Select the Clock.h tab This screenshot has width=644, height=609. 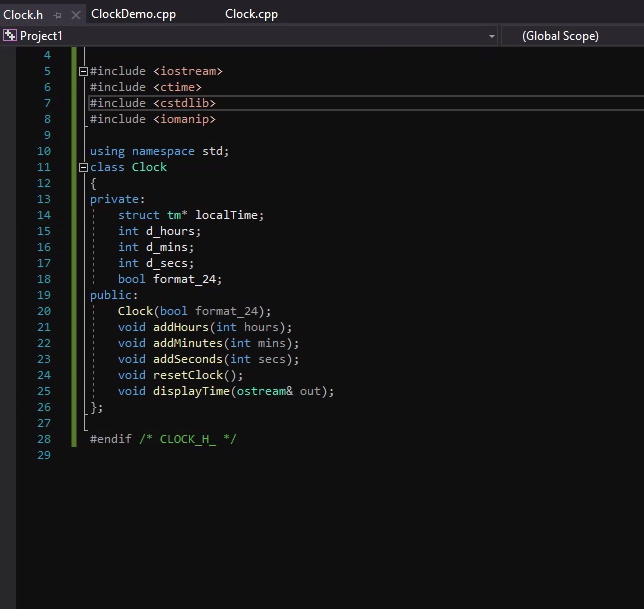click(x=23, y=15)
